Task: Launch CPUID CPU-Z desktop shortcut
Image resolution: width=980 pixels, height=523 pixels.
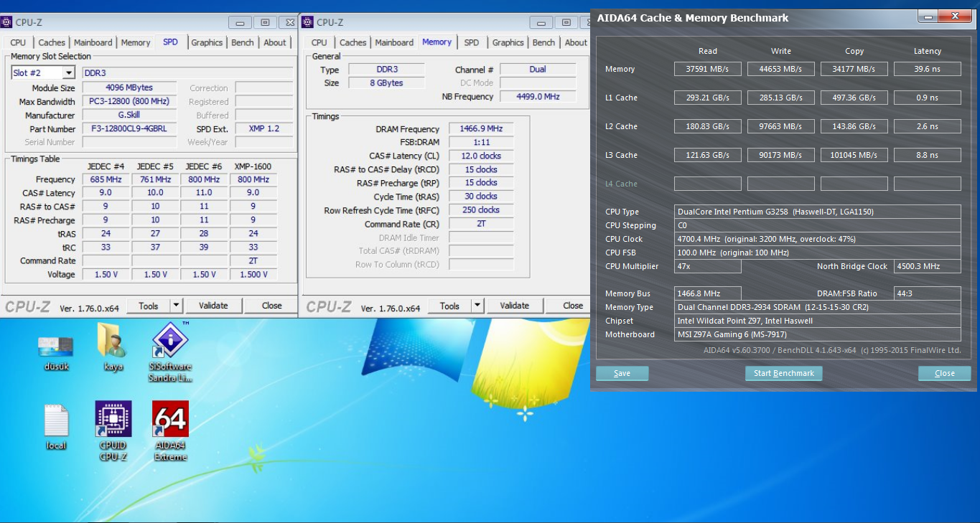Action: (113, 431)
